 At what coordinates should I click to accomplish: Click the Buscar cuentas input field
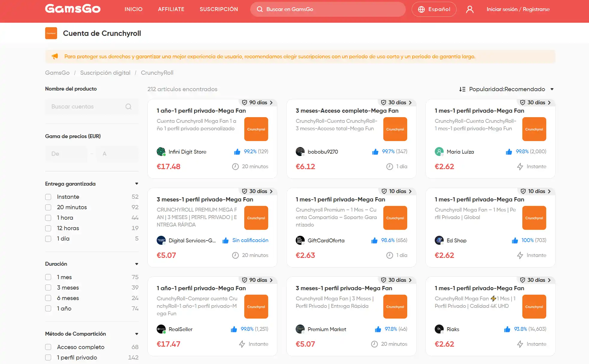point(92,107)
